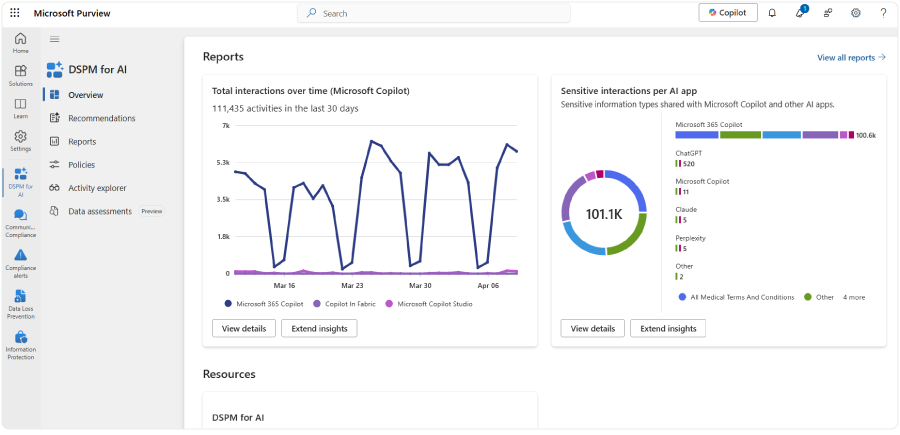Collapse navigation with the hamburger icon
900x435 pixels.
[x=55, y=39]
